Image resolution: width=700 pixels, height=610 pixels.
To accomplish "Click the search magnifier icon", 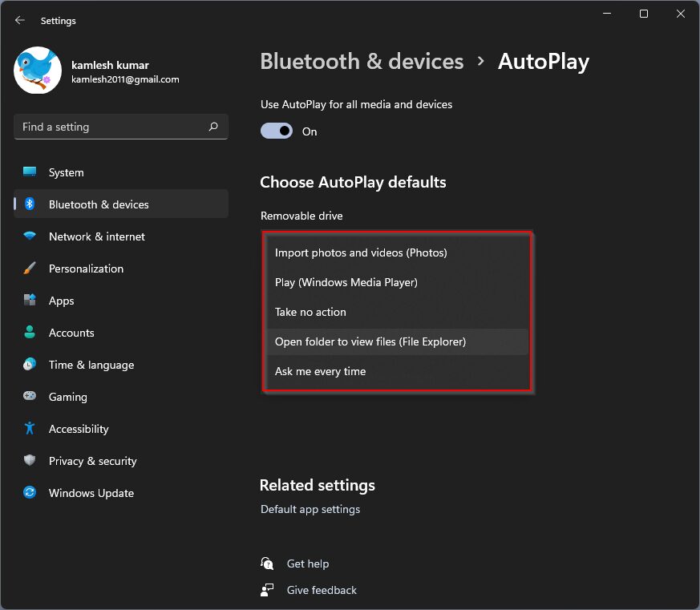I will tap(213, 127).
